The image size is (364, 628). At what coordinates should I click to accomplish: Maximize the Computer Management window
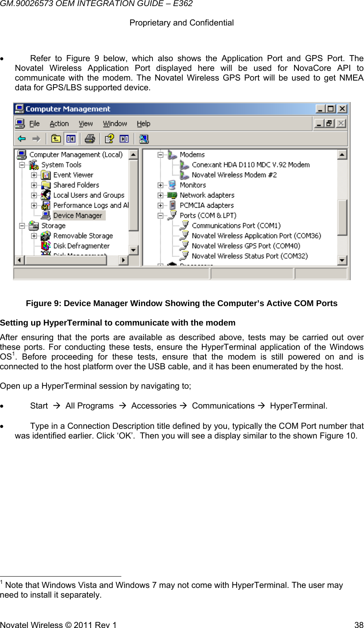coord(331,109)
